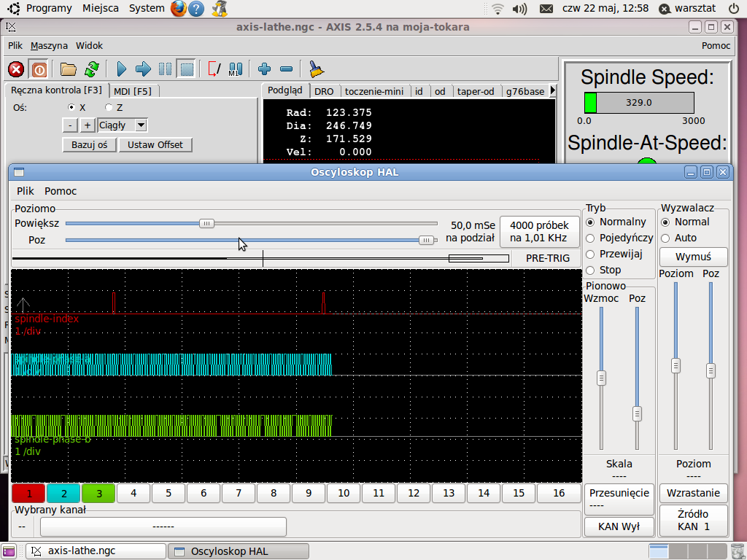747x560 pixels.
Task: Toggle optional pause M1 icon
Action: 236,69
